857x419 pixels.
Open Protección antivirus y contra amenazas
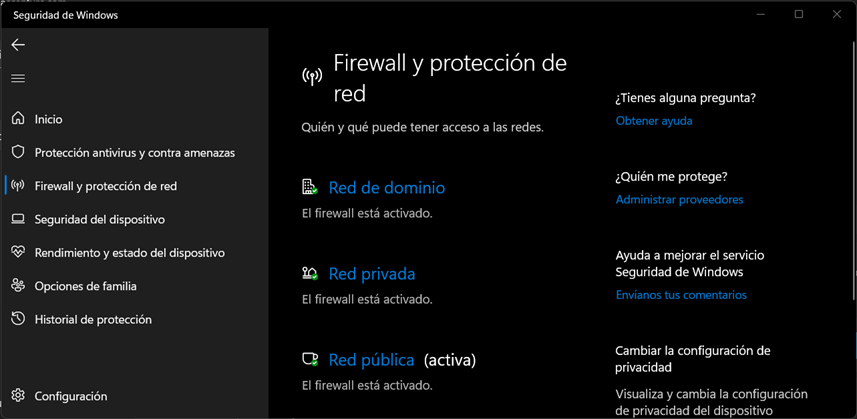coord(134,153)
